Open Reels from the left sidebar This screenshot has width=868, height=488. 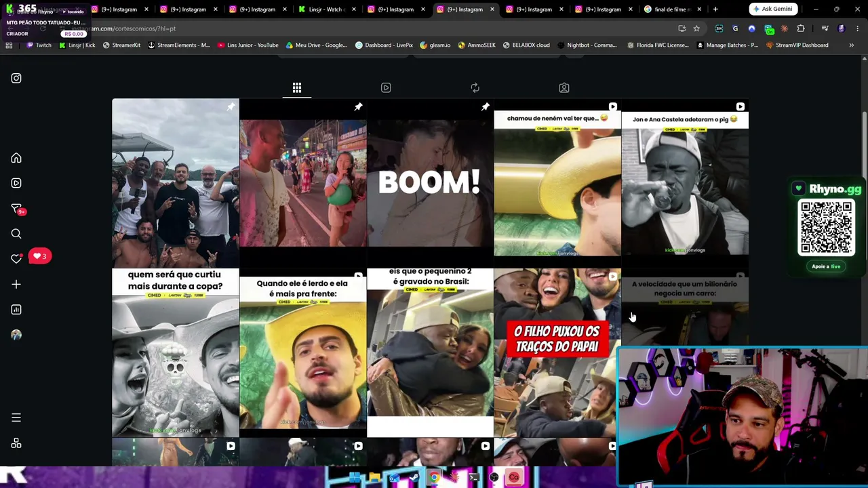click(x=16, y=183)
